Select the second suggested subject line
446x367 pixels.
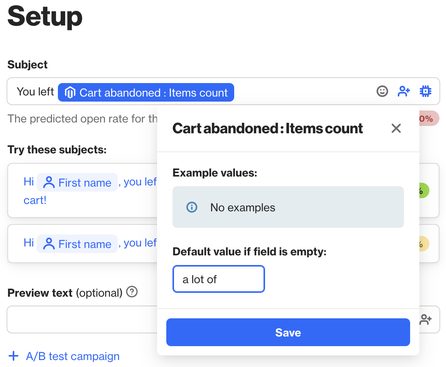coord(82,244)
